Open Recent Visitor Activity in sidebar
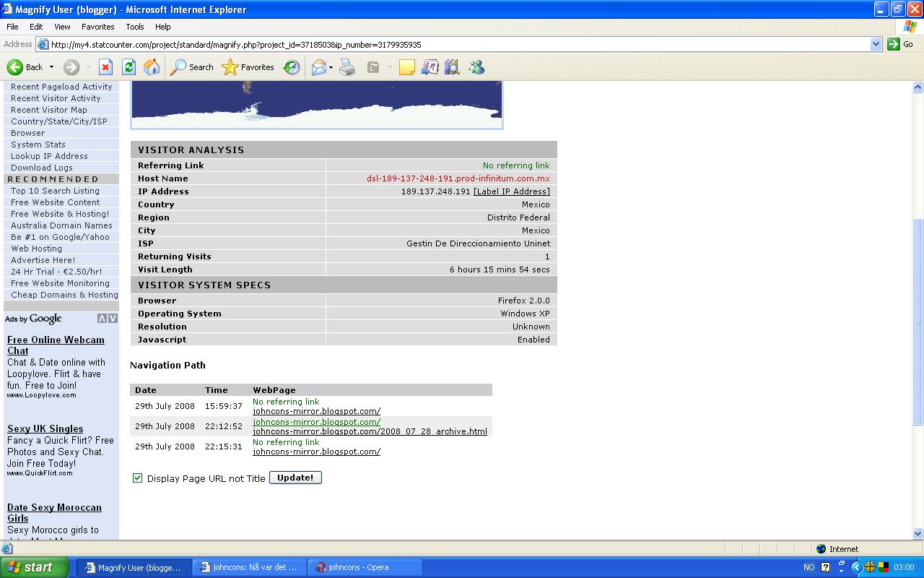This screenshot has height=578, width=924. (56, 98)
